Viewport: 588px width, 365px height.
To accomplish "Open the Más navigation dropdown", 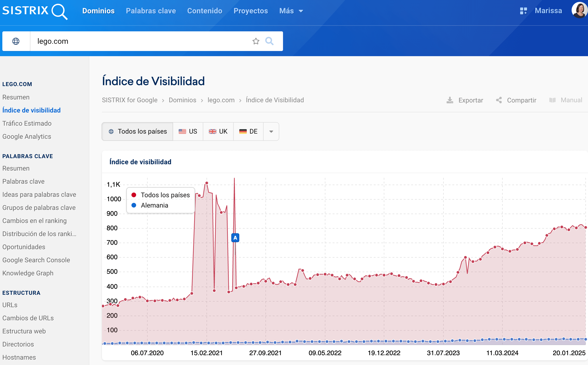I will click(x=291, y=11).
